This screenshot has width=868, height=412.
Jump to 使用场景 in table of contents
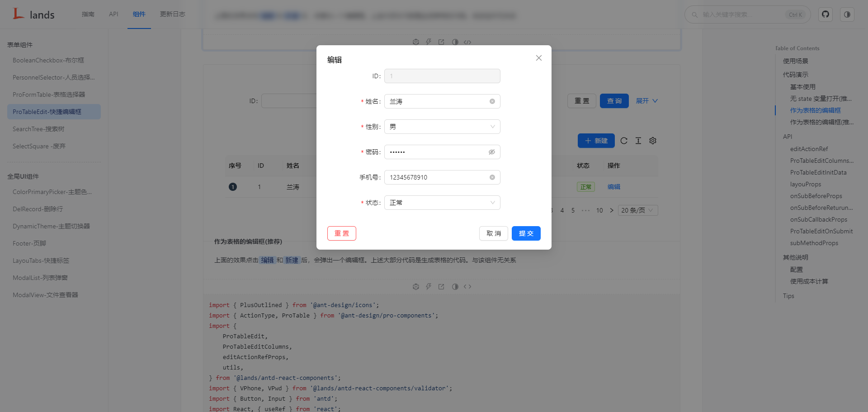795,61
